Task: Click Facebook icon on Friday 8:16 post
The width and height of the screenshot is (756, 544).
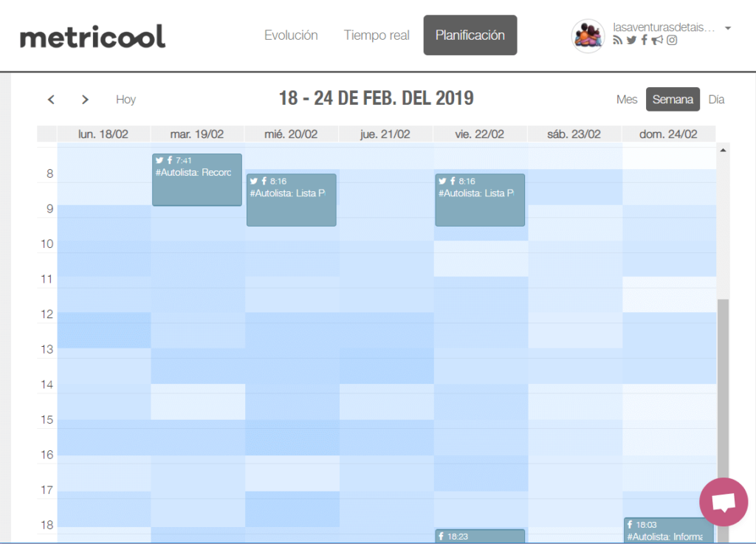Action: click(x=453, y=181)
